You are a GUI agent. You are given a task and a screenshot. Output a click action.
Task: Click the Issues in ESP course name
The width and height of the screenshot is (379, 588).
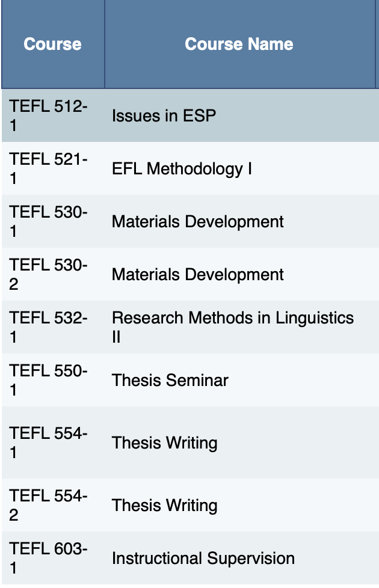tap(164, 115)
